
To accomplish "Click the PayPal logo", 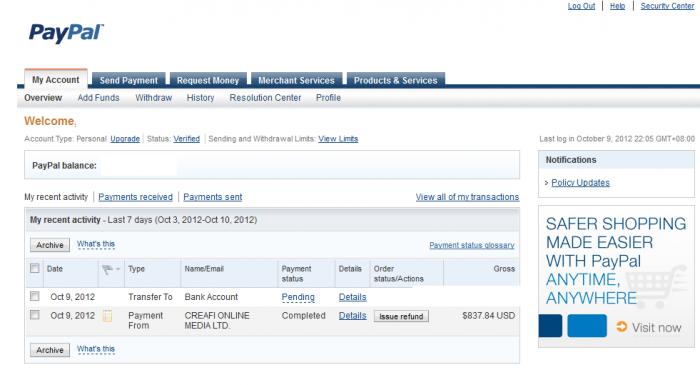I will click(66, 33).
